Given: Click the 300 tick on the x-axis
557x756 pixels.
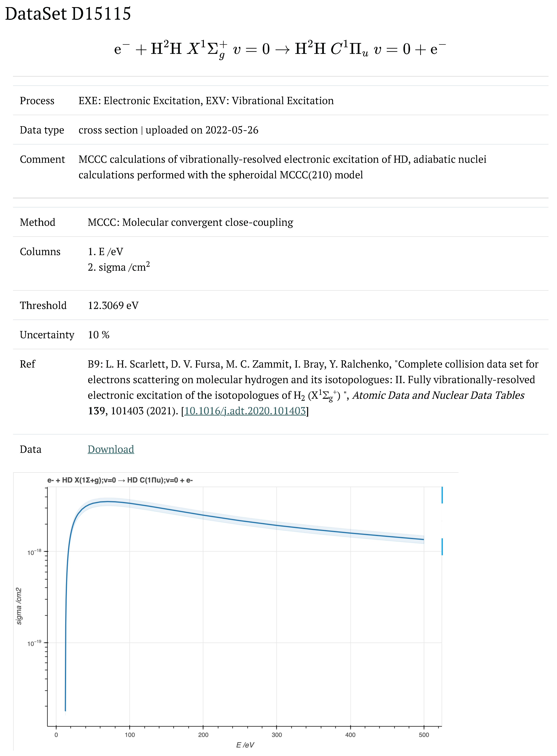Looking at the screenshot, I should [x=276, y=735].
